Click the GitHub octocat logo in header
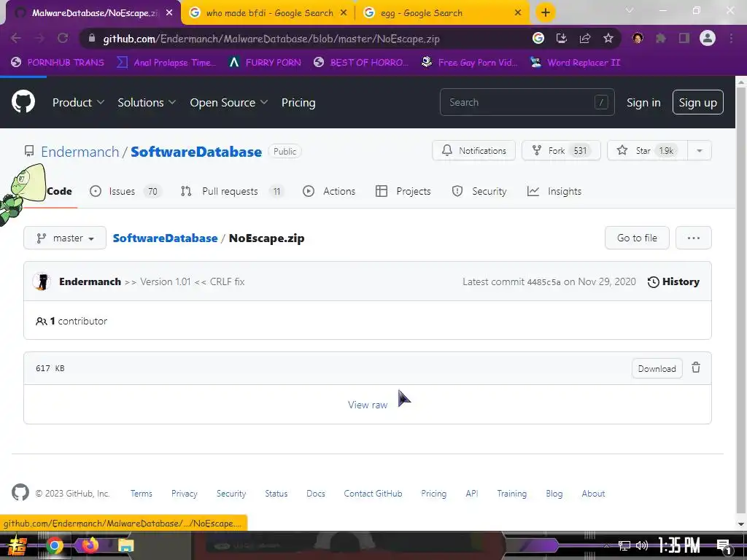Image resolution: width=747 pixels, height=560 pixels. pyautogui.click(x=23, y=101)
